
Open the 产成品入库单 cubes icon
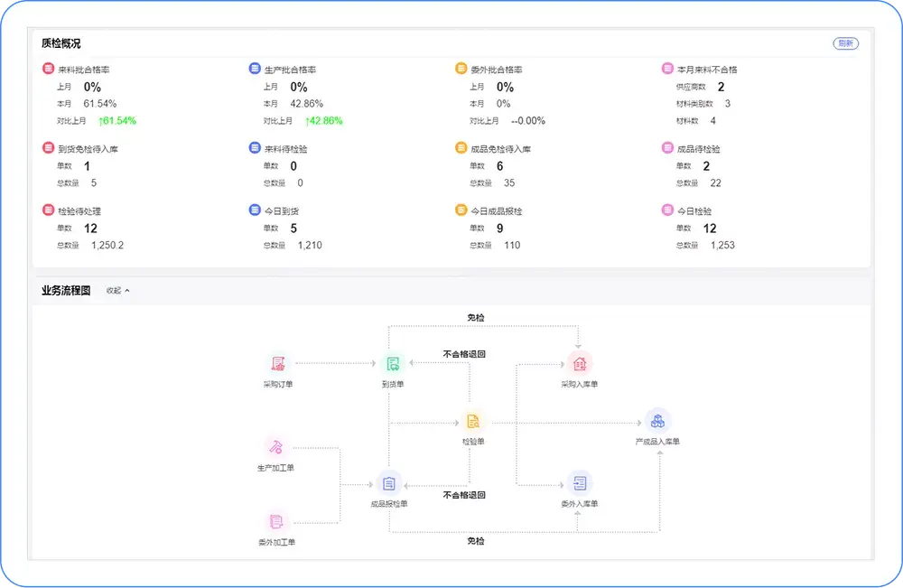(657, 421)
